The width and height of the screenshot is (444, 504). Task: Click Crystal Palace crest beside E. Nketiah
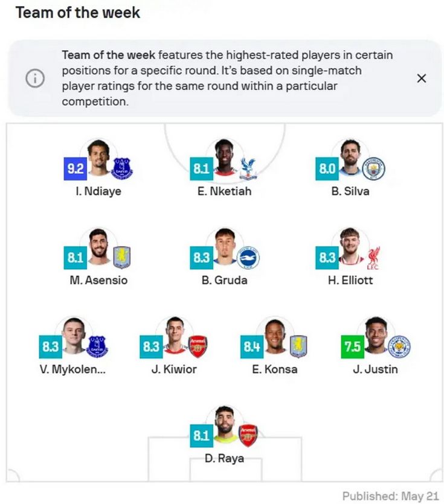click(x=248, y=169)
